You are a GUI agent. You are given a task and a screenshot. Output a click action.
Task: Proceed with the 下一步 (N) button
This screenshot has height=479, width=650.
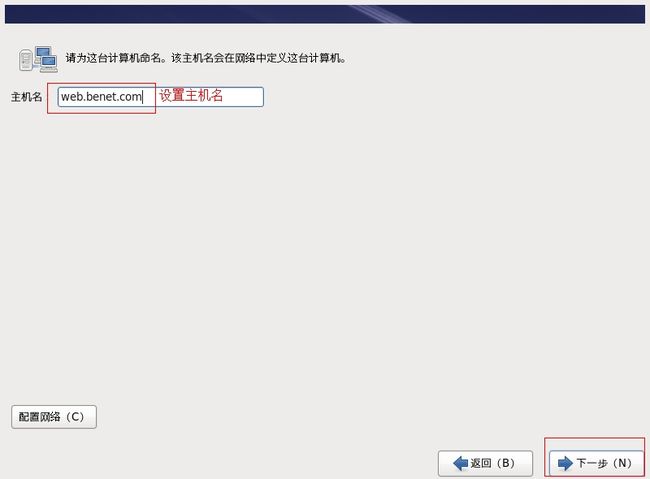[596, 463]
